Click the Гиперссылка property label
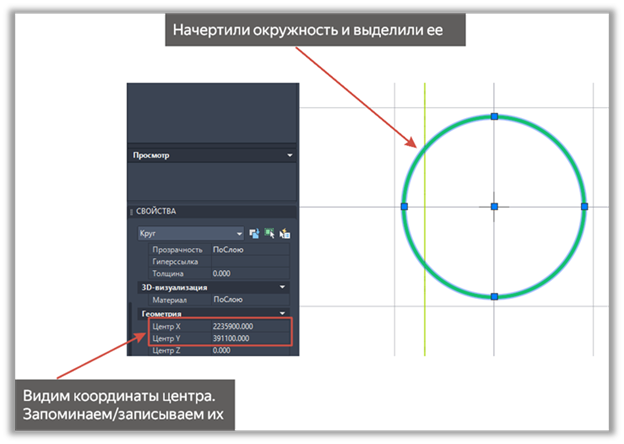 175,261
